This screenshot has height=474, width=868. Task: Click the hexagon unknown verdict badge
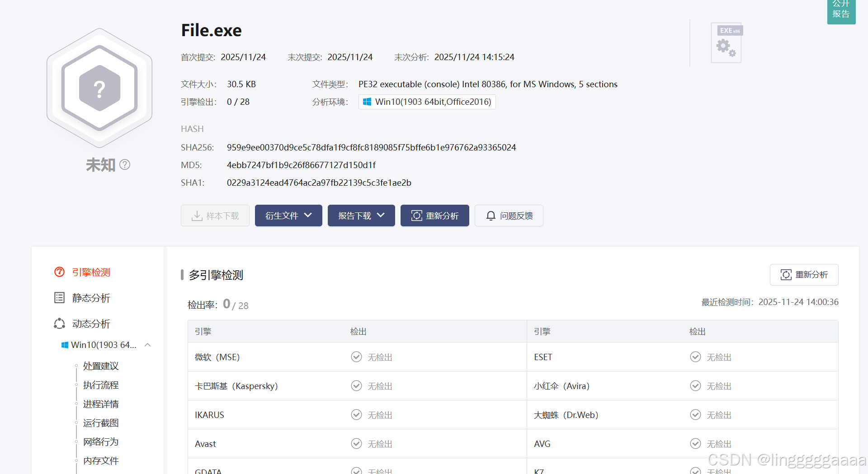[x=99, y=88]
